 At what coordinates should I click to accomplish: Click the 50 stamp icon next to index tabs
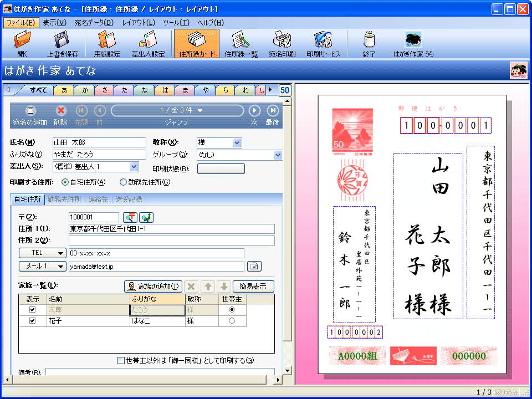coord(285,90)
